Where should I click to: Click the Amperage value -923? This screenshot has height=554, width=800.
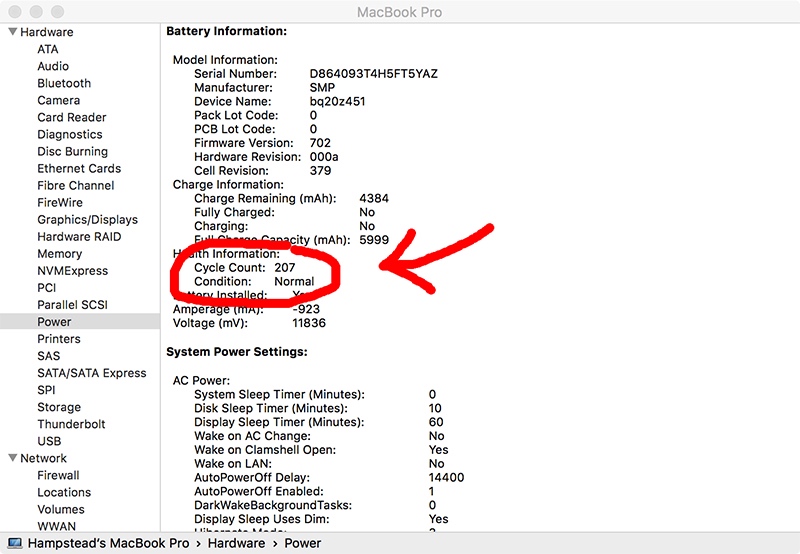306,309
